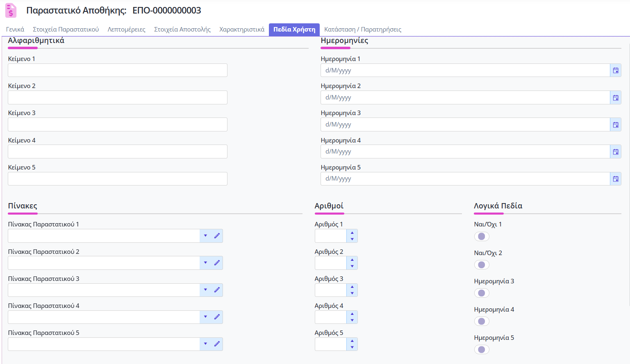Toggle the Ναι/Όχι 1 switch
This screenshot has height=364, width=630.
[x=481, y=236]
